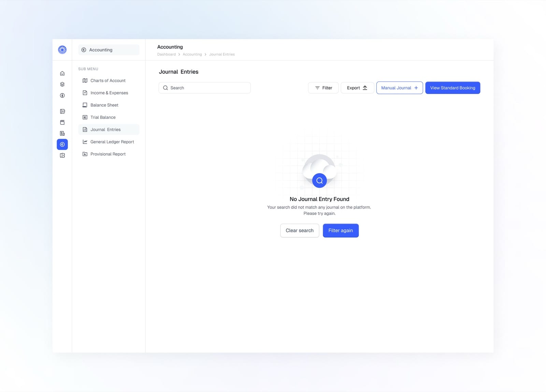Open the person-in-circle sidebar icon
The width and height of the screenshot is (546, 392).
[x=62, y=96]
